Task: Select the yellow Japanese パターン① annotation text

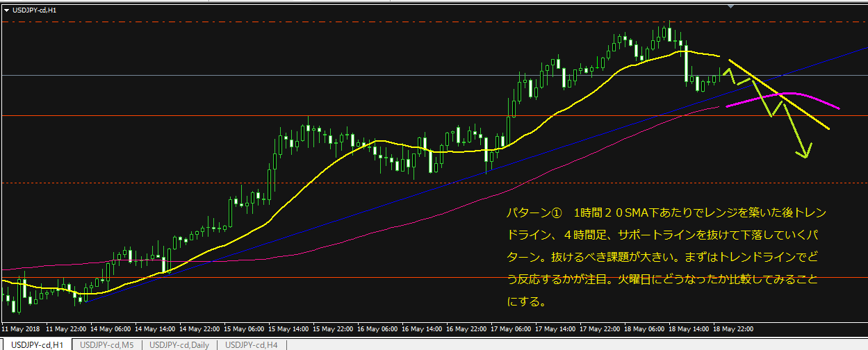Action: [666, 257]
